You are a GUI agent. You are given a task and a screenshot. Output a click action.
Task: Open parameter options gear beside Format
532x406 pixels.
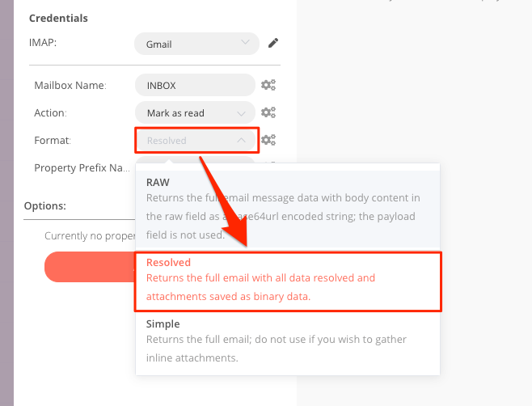coord(268,140)
